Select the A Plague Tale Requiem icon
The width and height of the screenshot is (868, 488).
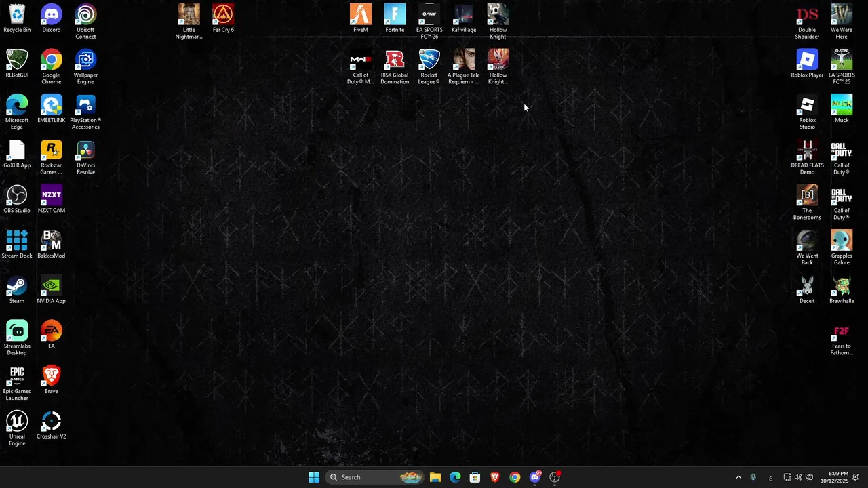click(x=464, y=67)
